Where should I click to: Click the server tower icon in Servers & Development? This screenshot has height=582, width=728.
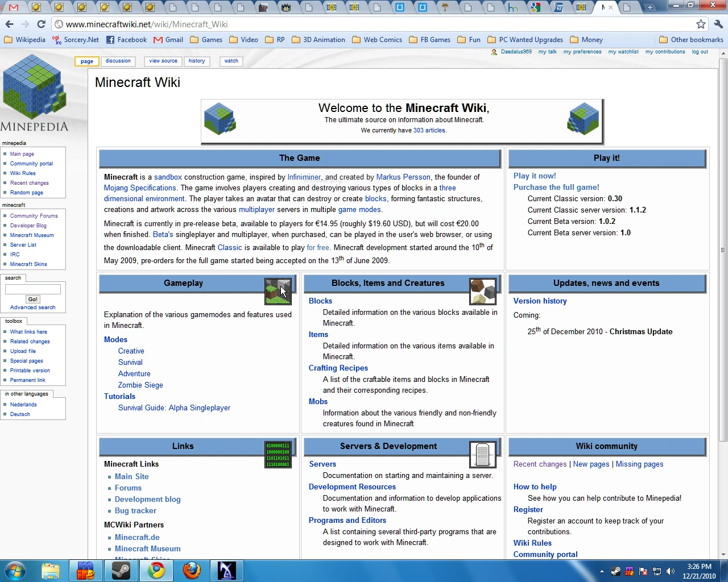(483, 454)
